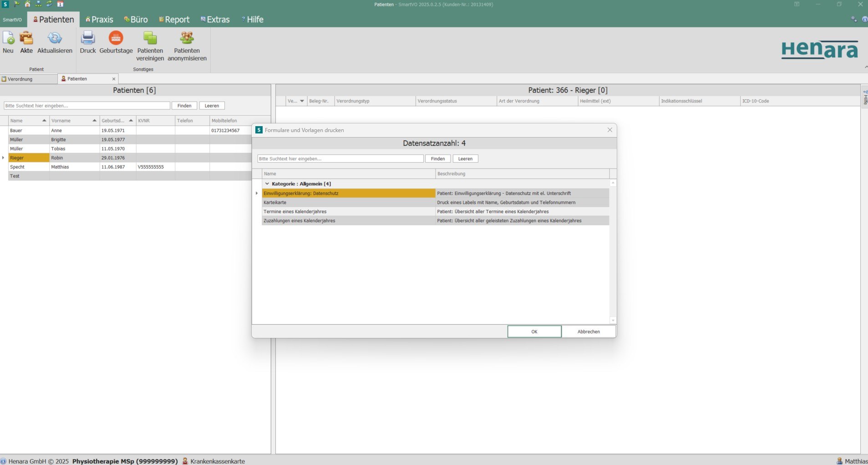Click Patienten anonymisieren icon
Viewport: 868px width, 465px height.
coord(187,38)
